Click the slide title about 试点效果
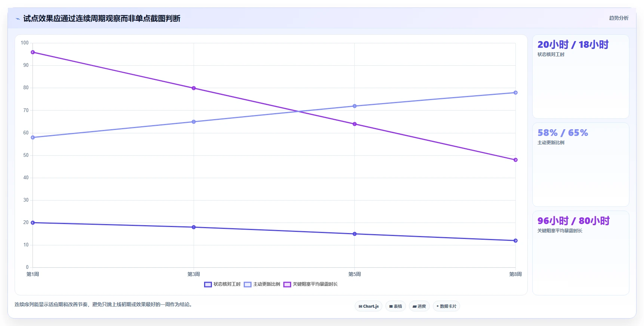 click(102, 18)
